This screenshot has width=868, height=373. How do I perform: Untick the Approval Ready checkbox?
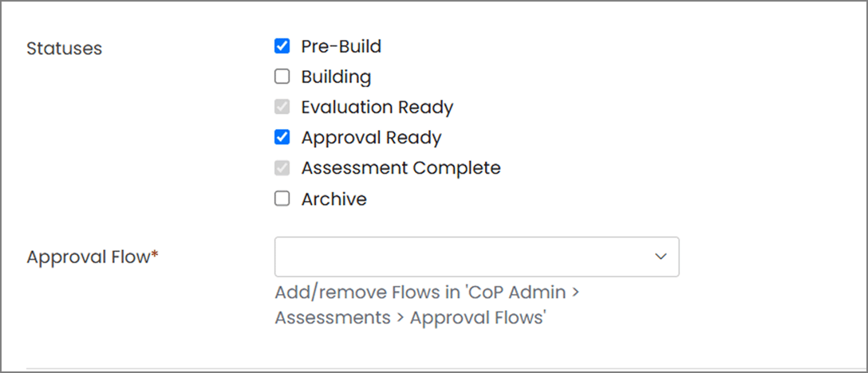click(282, 138)
